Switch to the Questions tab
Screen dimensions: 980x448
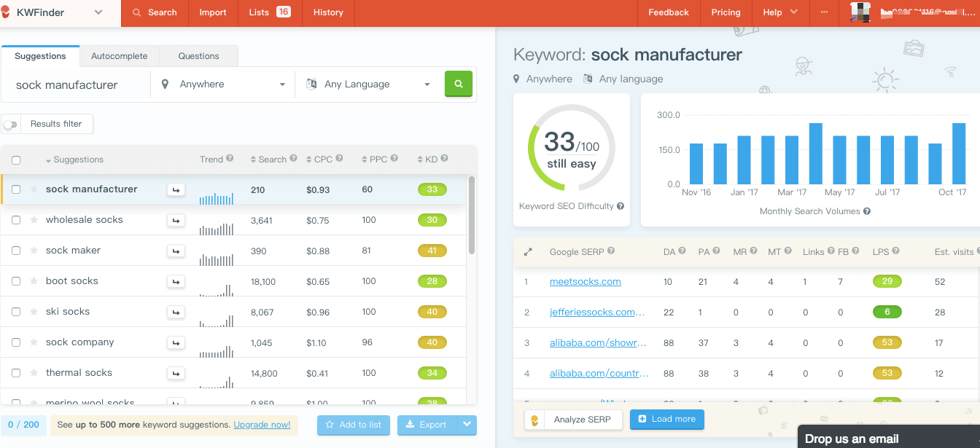(198, 56)
